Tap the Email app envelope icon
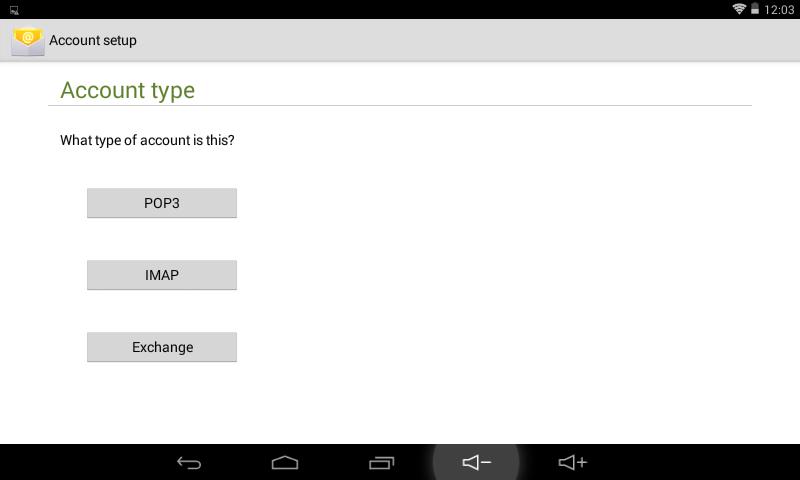 point(28,41)
